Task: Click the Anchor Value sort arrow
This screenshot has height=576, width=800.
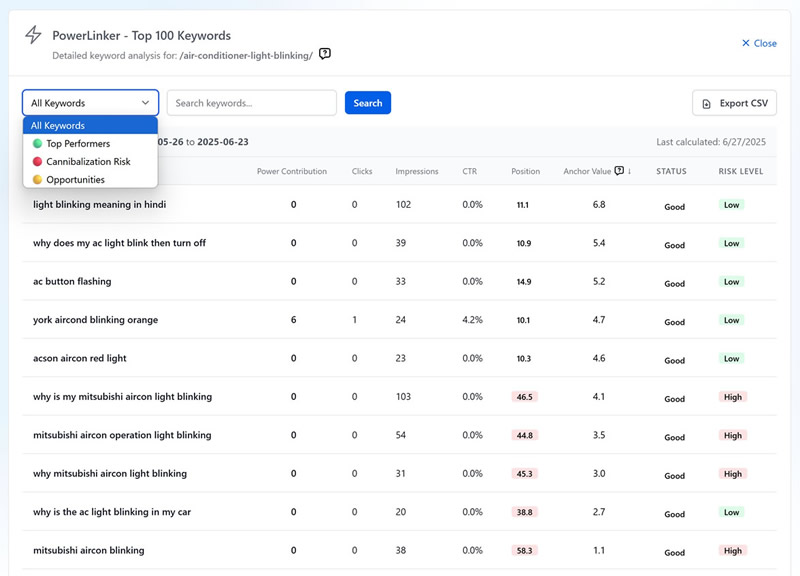Action: click(x=629, y=171)
